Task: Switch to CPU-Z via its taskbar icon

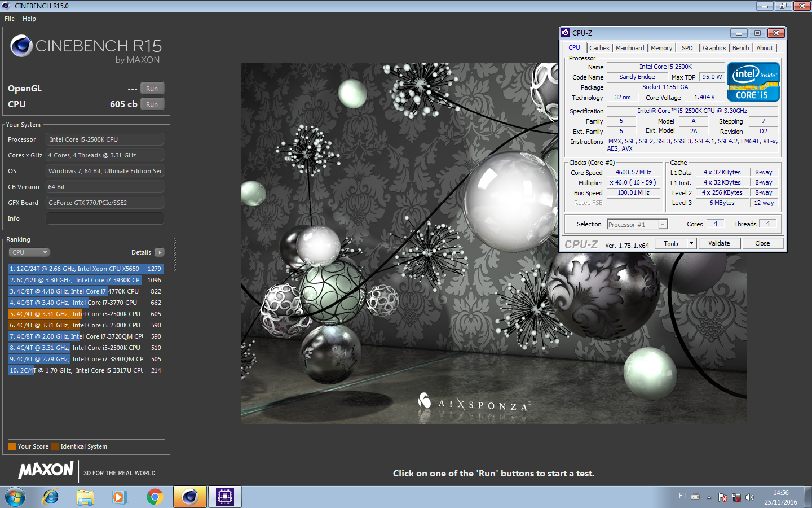Action: coord(224,497)
